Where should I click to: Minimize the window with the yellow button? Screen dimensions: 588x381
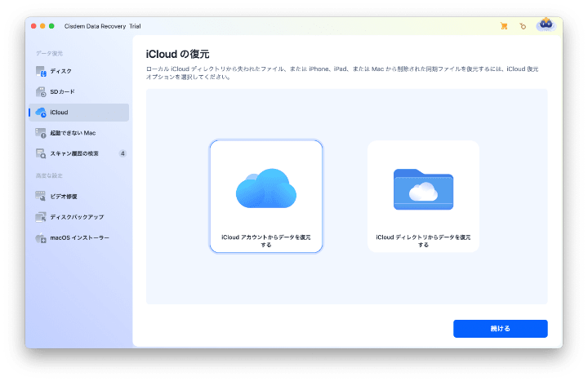tap(44, 26)
